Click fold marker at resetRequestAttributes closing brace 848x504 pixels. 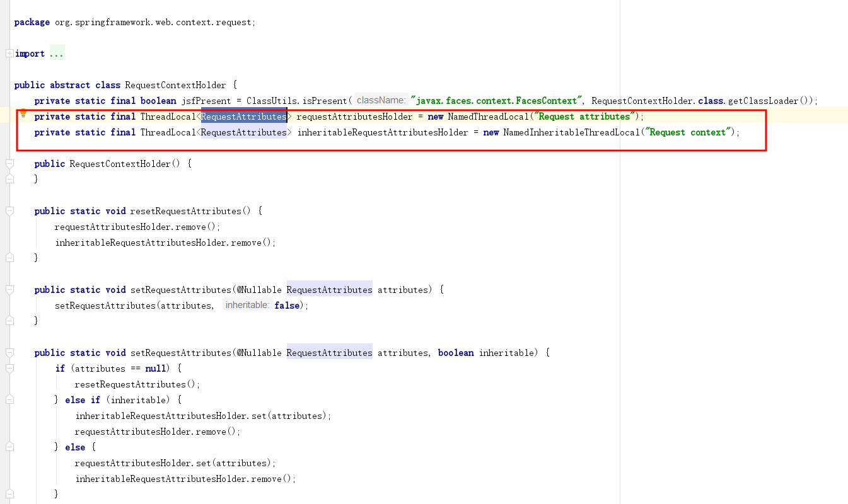pos(9,258)
